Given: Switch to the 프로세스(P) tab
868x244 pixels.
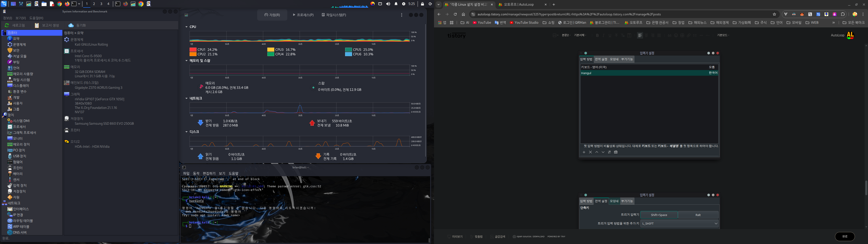Looking at the screenshot, I should coord(303,15).
